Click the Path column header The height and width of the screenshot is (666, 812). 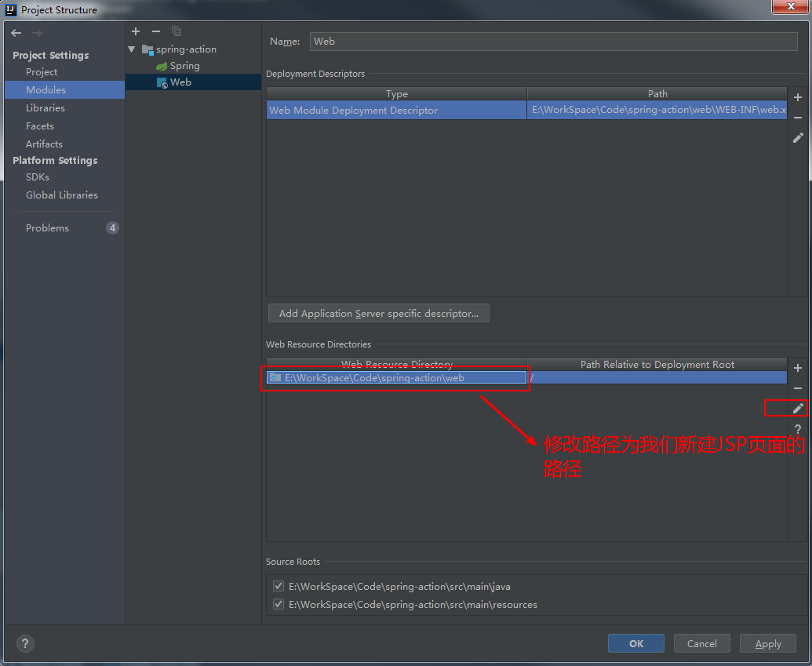[x=657, y=93]
